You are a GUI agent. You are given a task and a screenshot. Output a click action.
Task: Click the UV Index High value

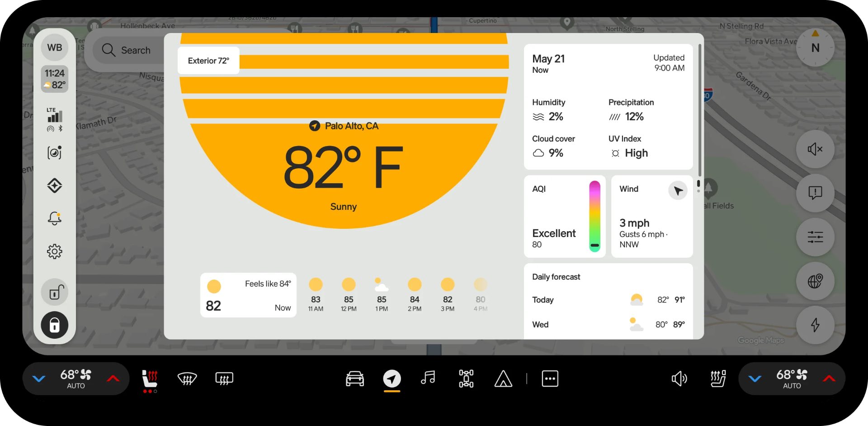[x=636, y=153]
